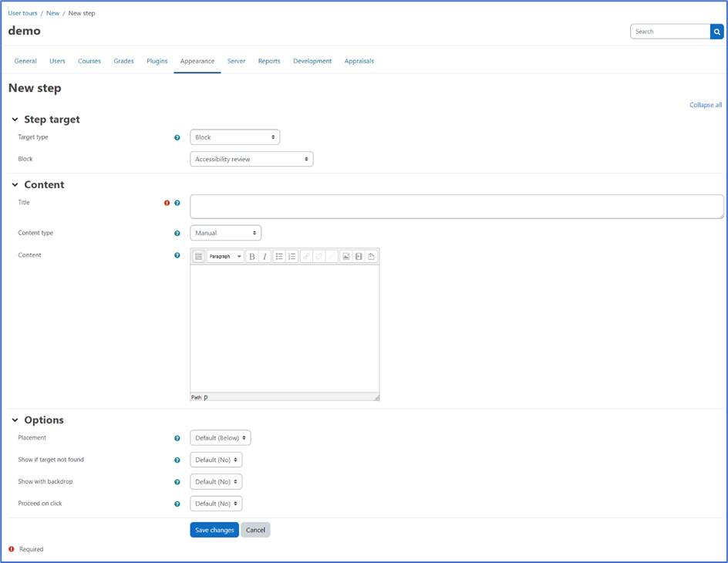Switch to the Development tab
728x563 pixels.
pyautogui.click(x=312, y=61)
